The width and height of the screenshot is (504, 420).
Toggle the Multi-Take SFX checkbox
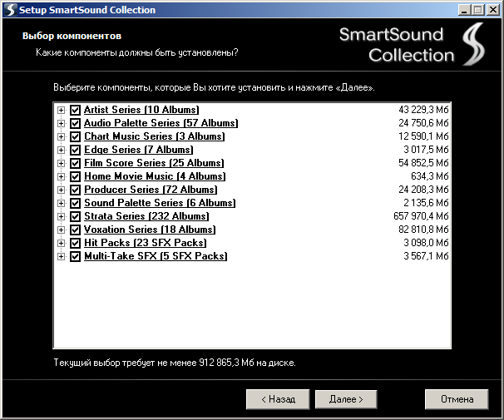point(75,256)
